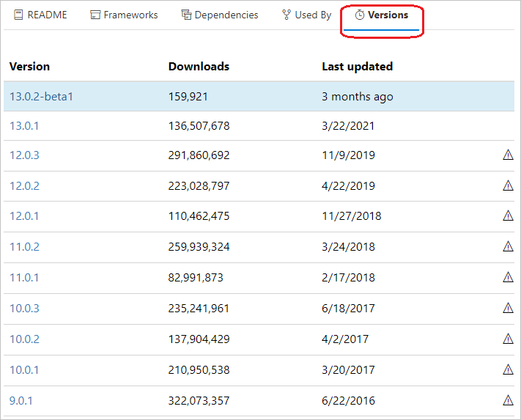
Task: Click the warning icon for version 9.0.1
Action: click(x=508, y=400)
